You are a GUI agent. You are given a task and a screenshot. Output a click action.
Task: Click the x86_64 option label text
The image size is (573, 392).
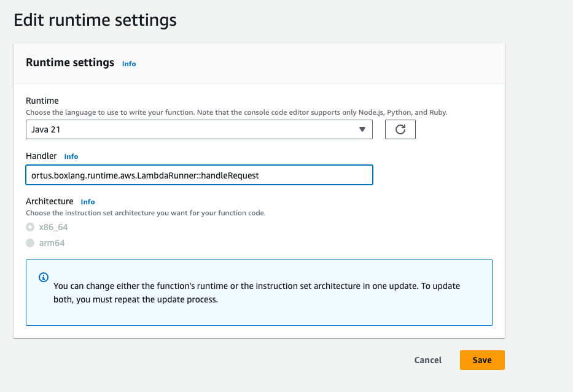coord(53,227)
